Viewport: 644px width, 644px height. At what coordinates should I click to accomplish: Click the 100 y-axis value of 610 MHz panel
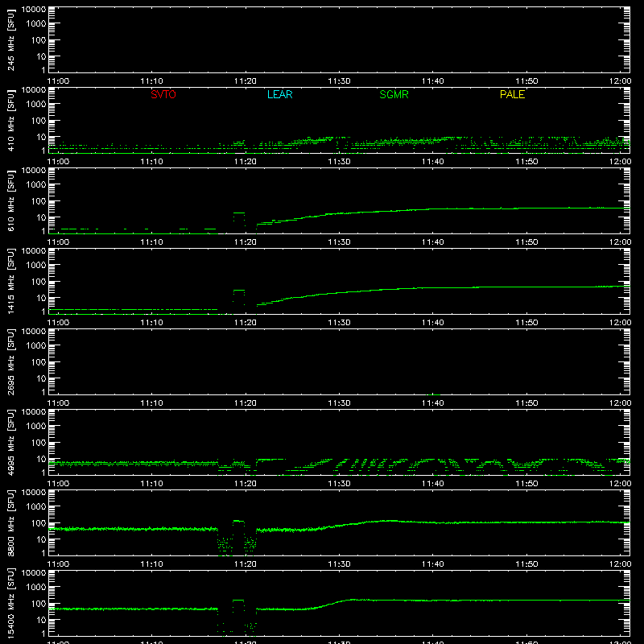[39, 201]
